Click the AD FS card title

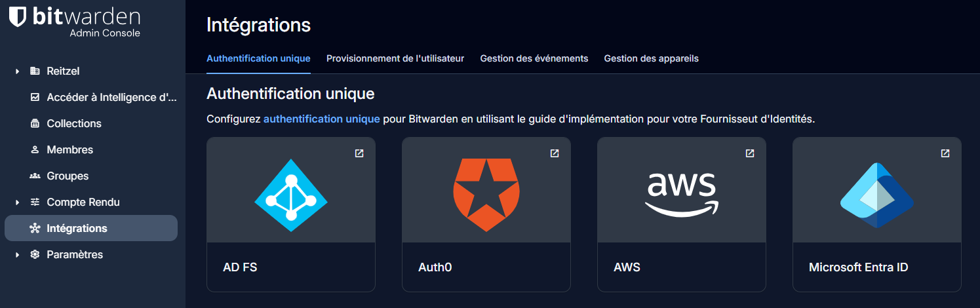[x=240, y=267]
